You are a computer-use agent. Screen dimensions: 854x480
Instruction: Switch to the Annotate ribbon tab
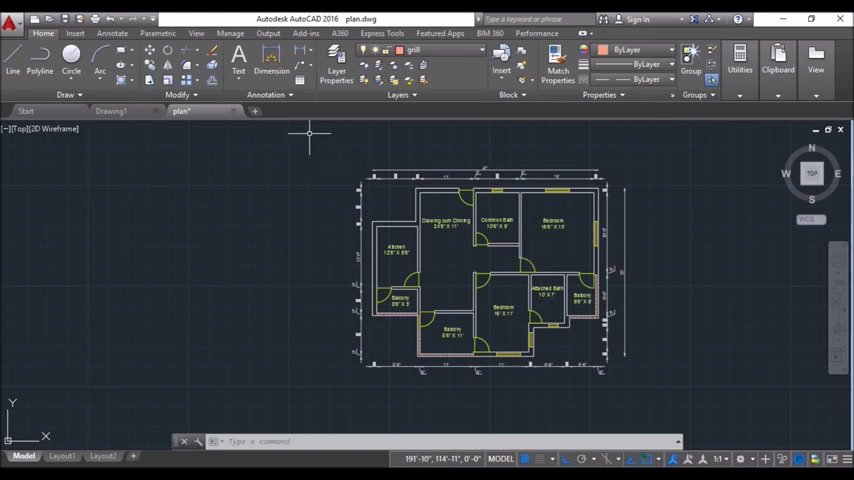click(112, 33)
